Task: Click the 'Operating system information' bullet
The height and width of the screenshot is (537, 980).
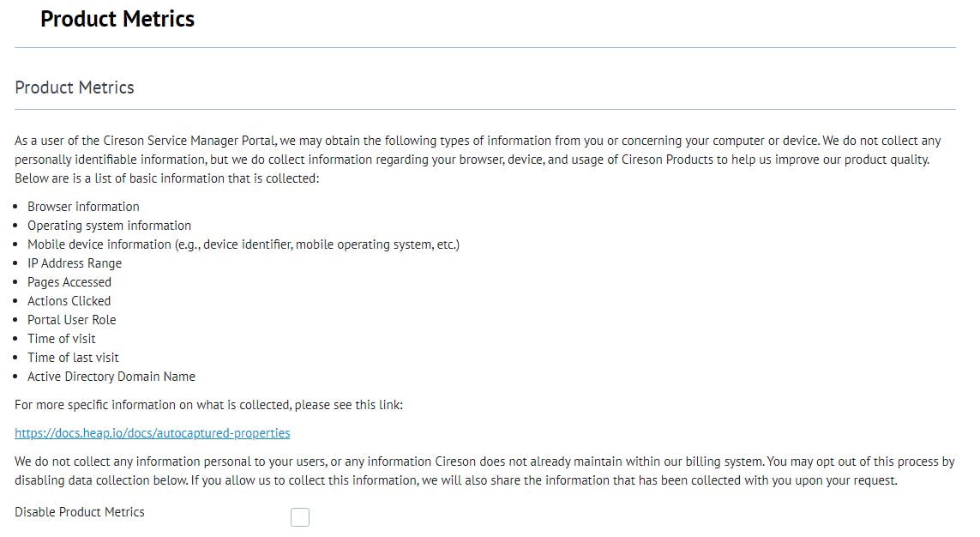Action: 109,226
